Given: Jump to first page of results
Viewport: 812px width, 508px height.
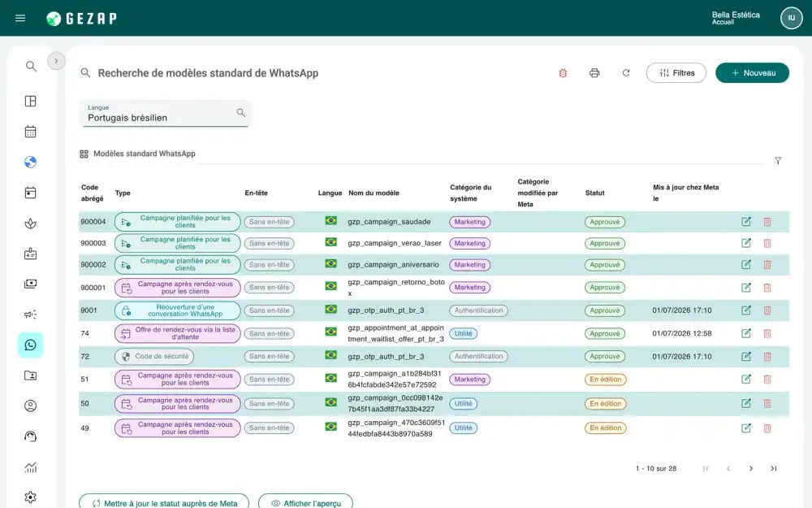Looking at the screenshot, I should (706, 469).
